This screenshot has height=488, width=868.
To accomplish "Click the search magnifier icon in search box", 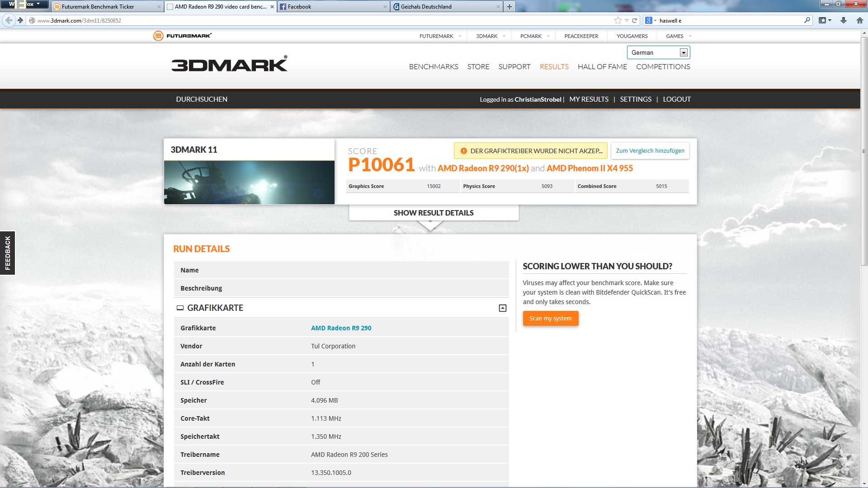I will click(x=807, y=20).
